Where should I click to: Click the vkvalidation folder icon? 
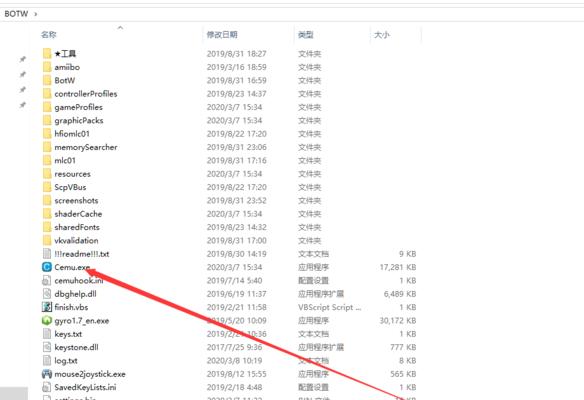[47, 241]
